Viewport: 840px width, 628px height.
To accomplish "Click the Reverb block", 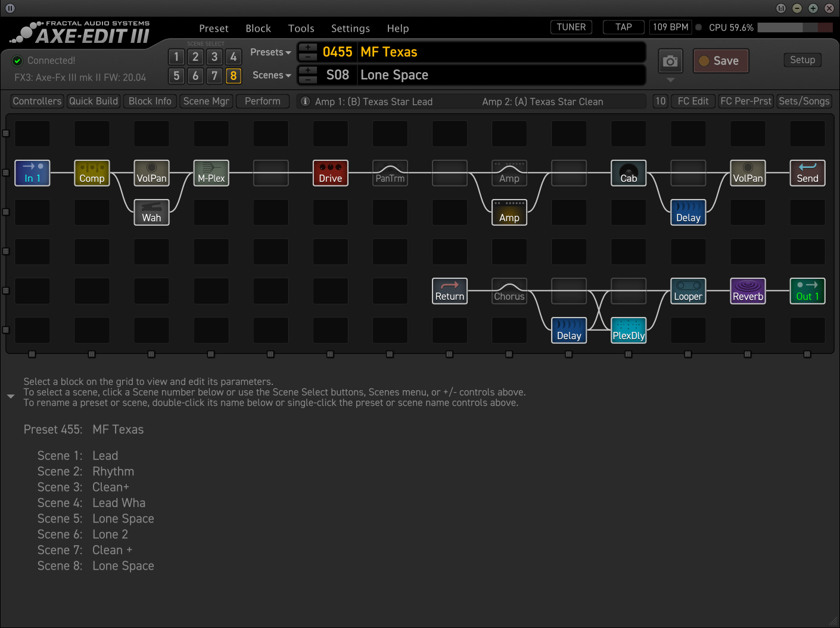I will pos(748,291).
